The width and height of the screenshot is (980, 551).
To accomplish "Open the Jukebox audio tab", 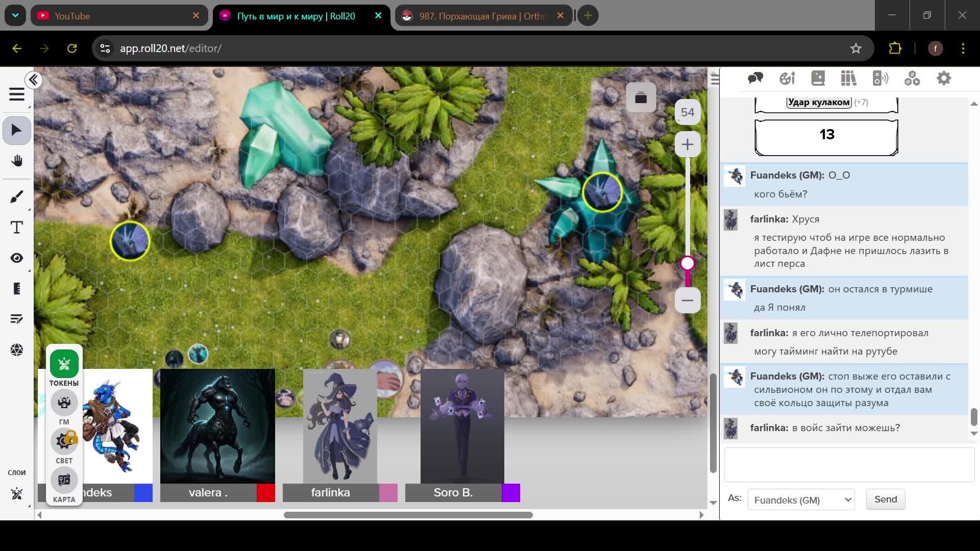I will (x=880, y=78).
